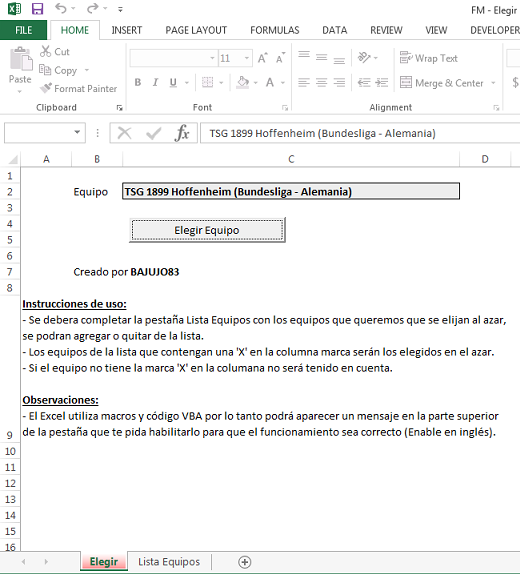Open the FORMULAS tab
The width and height of the screenshot is (520, 574).
275,30
